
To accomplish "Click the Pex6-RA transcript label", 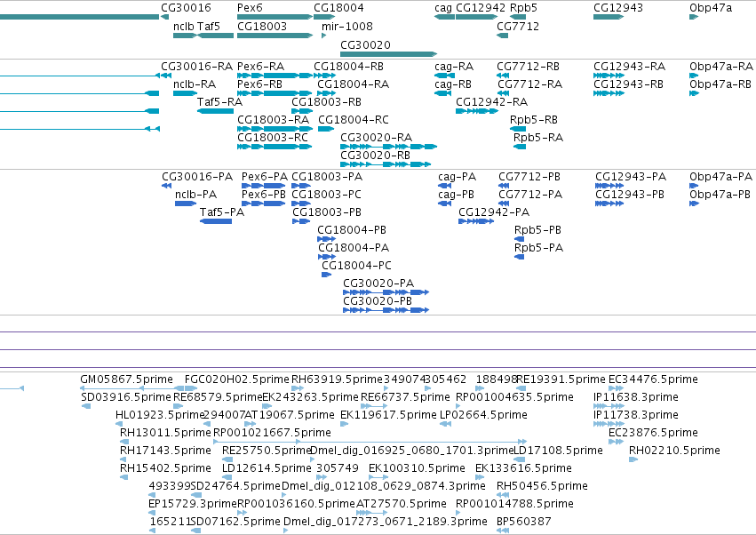I will click(261, 67).
